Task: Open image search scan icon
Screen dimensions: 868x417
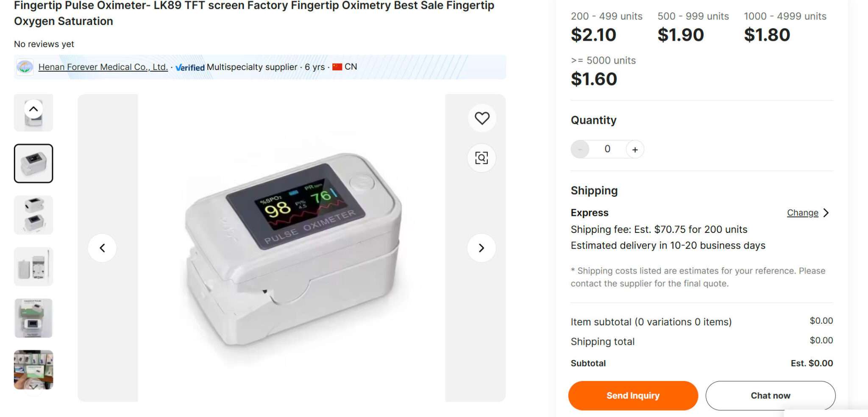Action: click(481, 158)
